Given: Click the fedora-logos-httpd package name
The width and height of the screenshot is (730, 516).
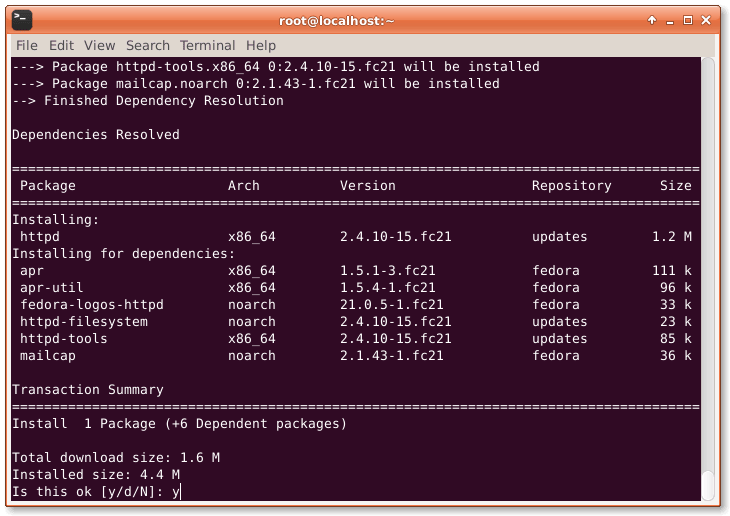Looking at the screenshot, I should (91, 305).
